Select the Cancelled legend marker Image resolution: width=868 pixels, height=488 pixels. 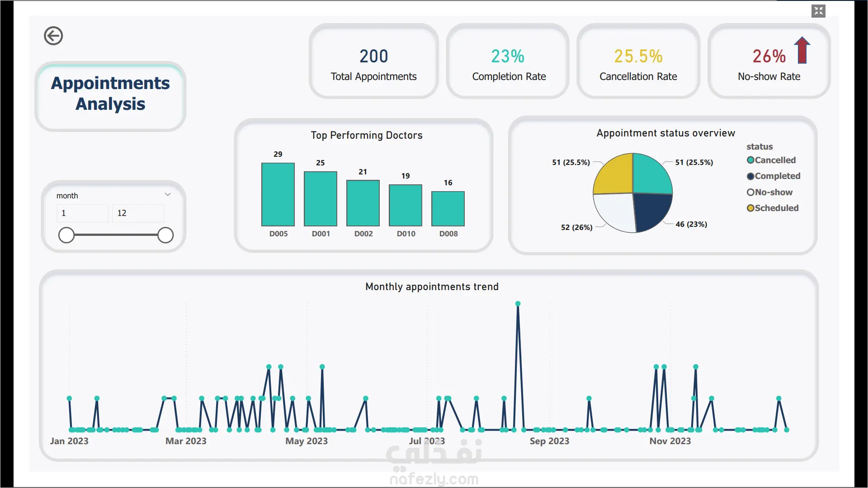click(x=750, y=160)
